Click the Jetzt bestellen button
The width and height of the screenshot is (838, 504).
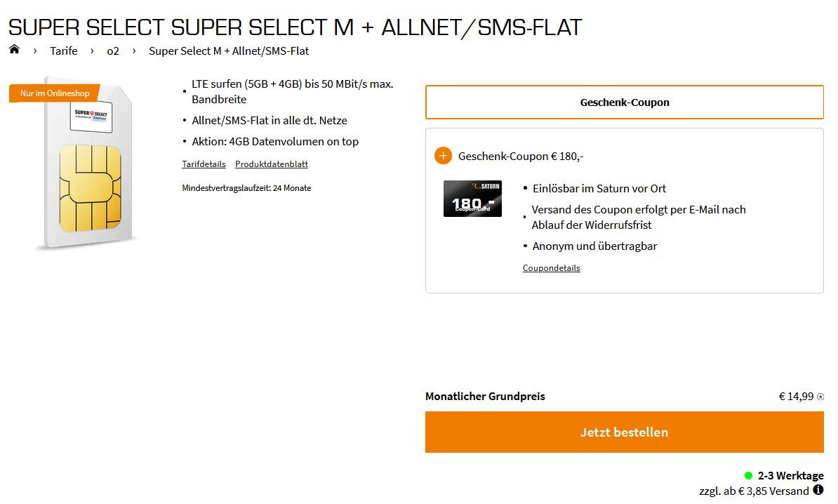[x=624, y=432]
